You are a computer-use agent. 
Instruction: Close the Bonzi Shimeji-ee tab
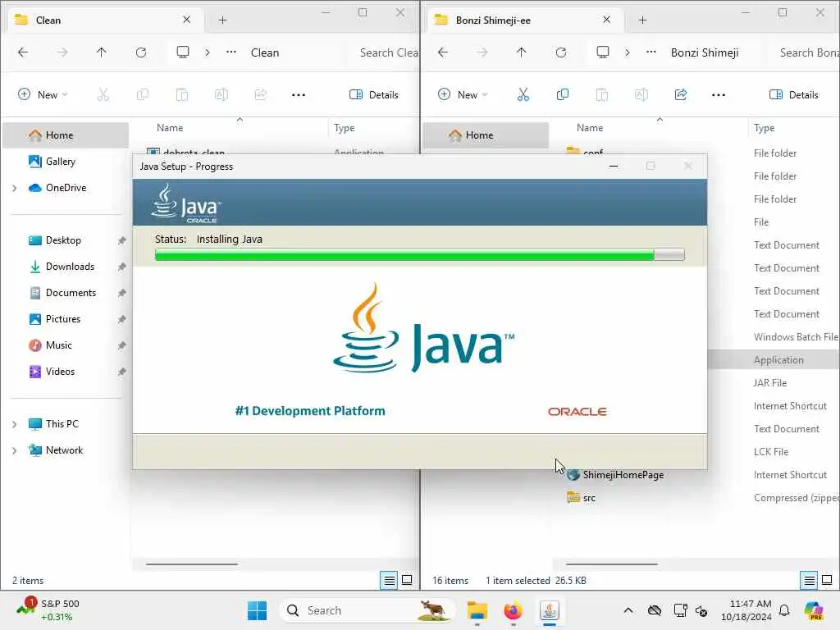click(606, 20)
